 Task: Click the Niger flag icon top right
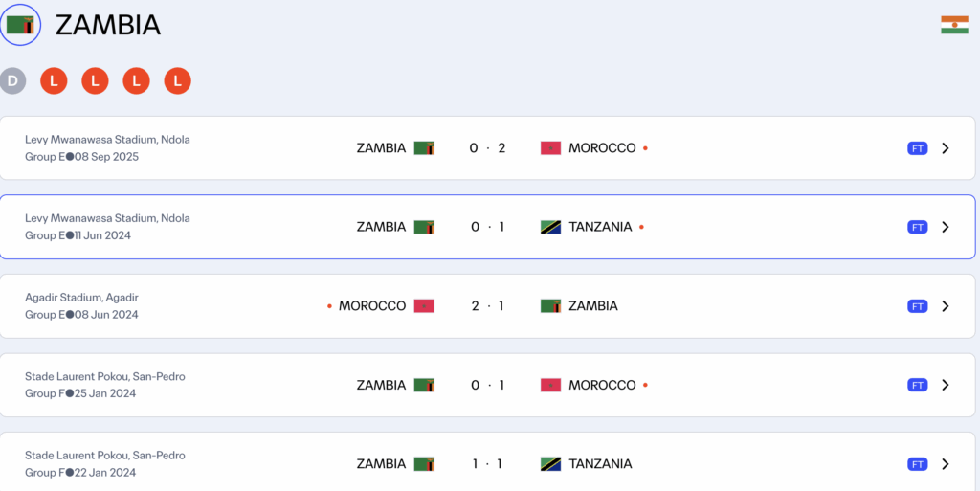tap(954, 25)
